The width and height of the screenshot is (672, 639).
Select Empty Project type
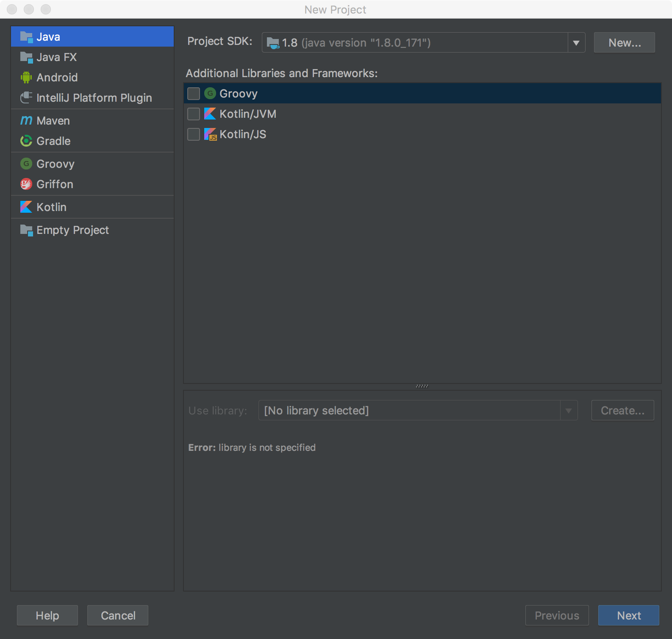[92, 230]
